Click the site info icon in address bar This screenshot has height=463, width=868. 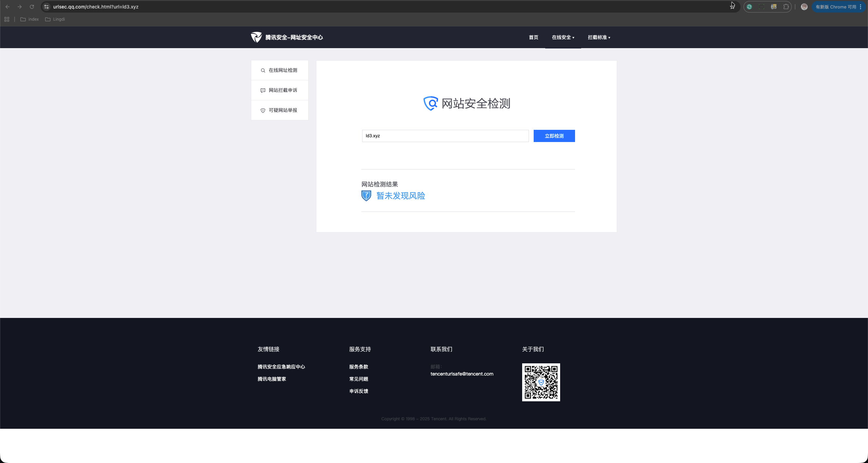pos(46,7)
